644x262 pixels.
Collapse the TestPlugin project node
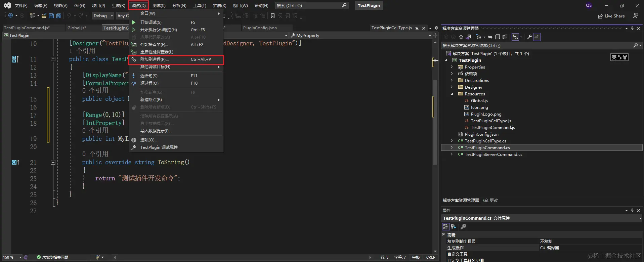(446, 60)
